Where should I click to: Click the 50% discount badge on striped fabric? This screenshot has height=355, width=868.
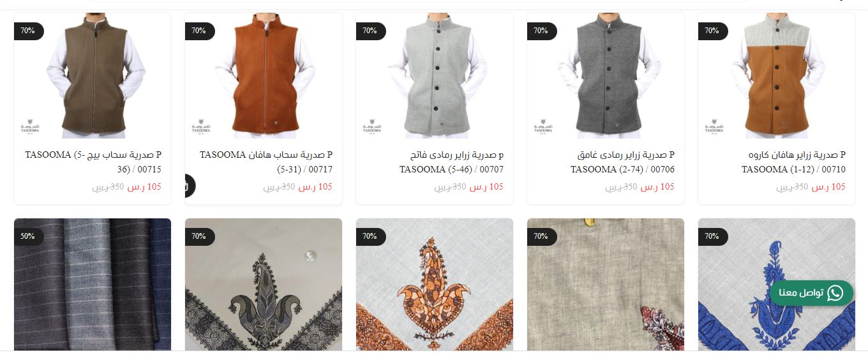tap(29, 236)
